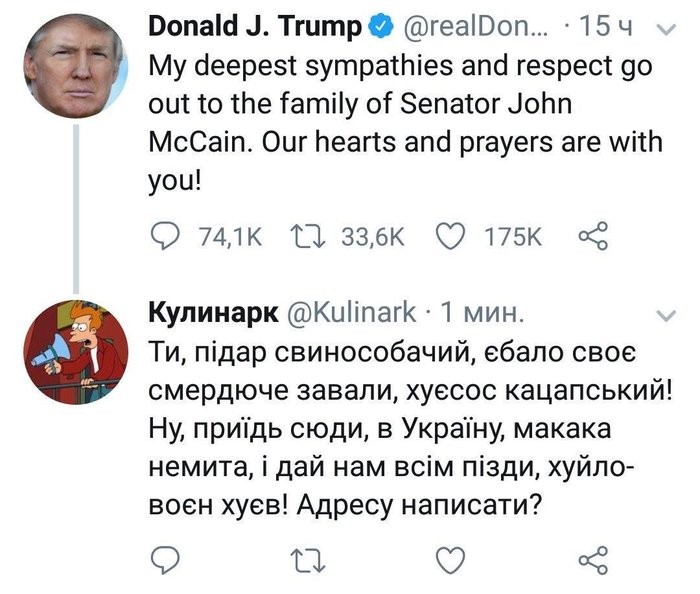Like the Кулинарк tweet
Viewport: 700px width, 594px height.
point(453,557)
